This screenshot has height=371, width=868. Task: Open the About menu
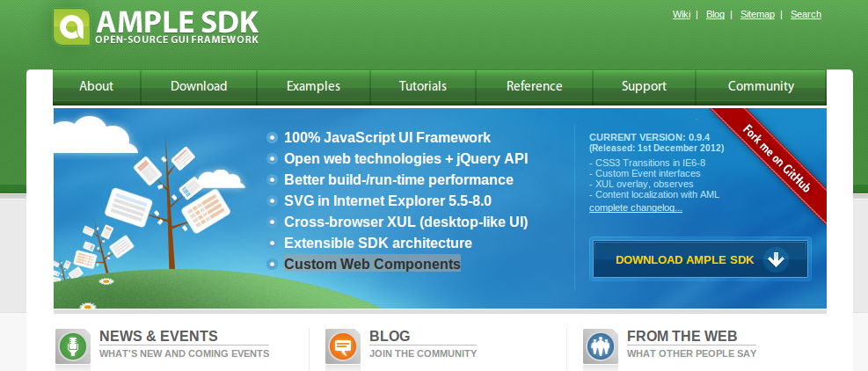click(97, 86)
